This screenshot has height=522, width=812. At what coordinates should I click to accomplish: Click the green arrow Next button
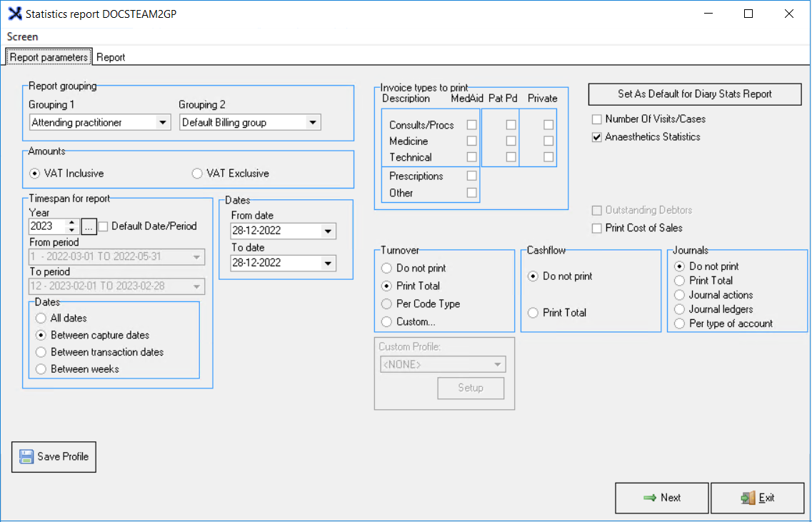(661, 498)
